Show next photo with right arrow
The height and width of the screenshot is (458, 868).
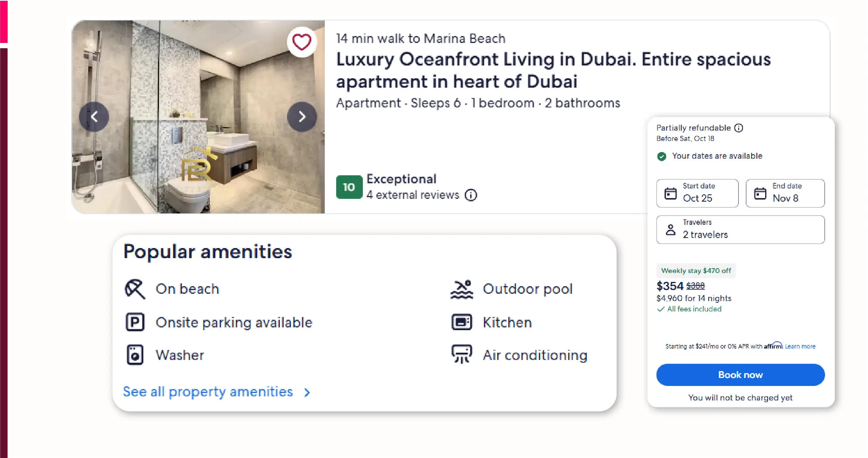click(x=302, y=117)
